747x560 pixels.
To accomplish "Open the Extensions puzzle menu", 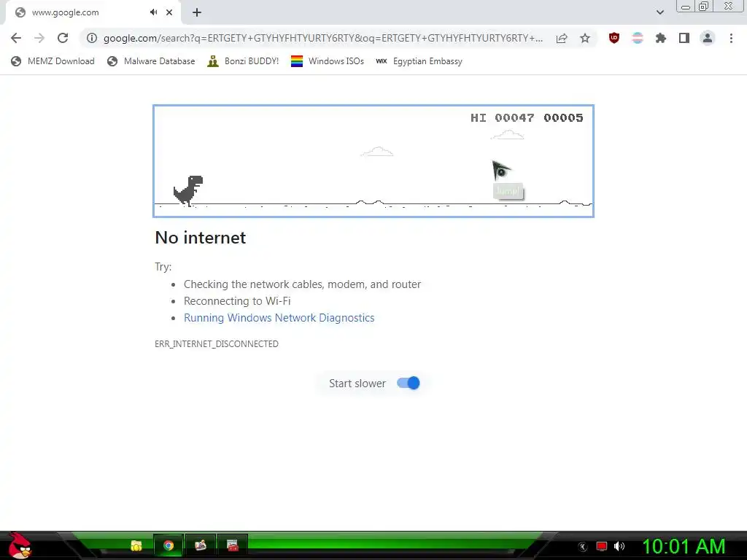I will coord(661,38).
